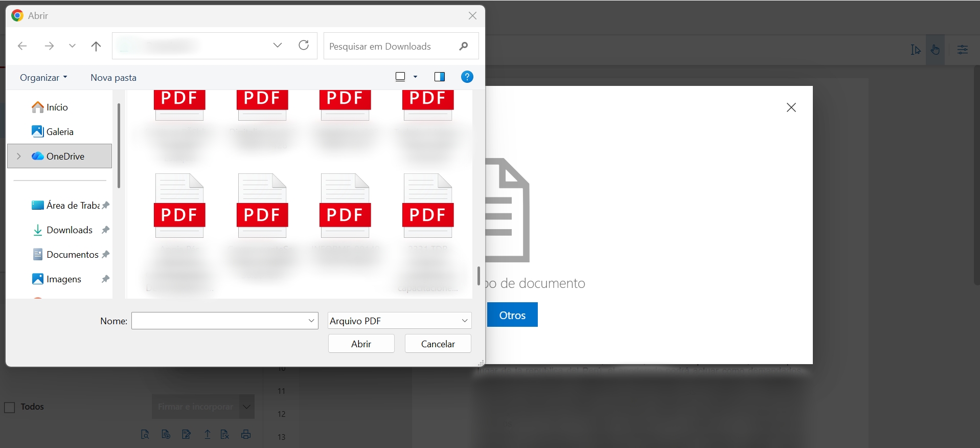Check the Todos checkbox
Screen dimensions: 980x448
pyautogui.click(x=10, y=407)
